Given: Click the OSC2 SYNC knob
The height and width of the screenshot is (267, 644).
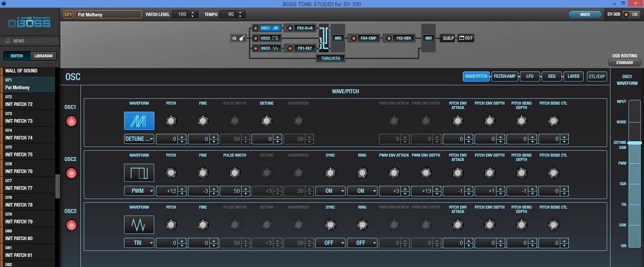Looking at the screenshot, I should coord(330,173).
